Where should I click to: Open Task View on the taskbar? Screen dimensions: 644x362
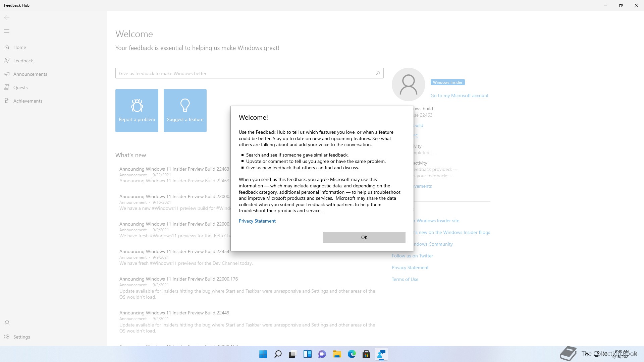[x=292, y=354]
